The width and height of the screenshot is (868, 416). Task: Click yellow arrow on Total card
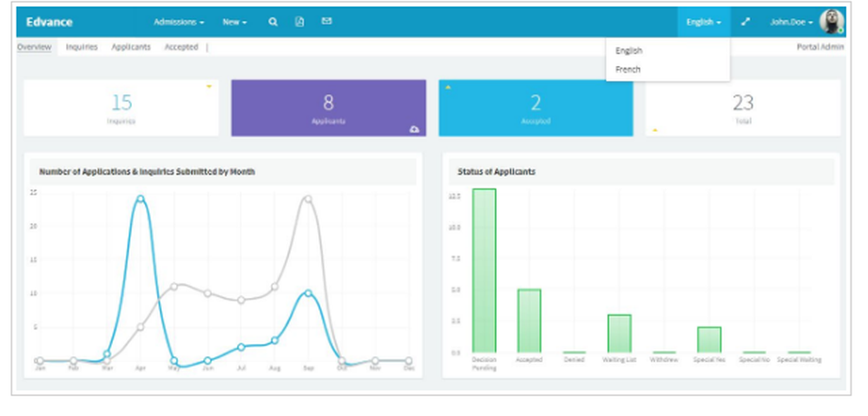(x=654, y=130)
